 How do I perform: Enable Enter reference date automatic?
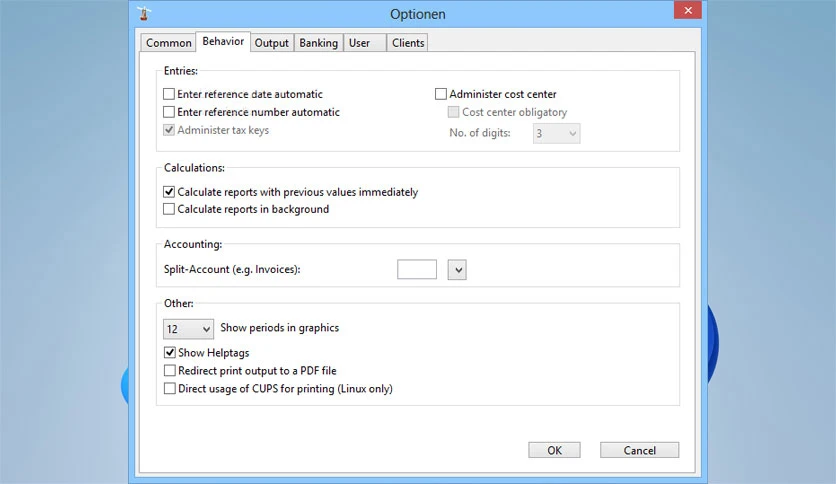(x=169, y=94)
